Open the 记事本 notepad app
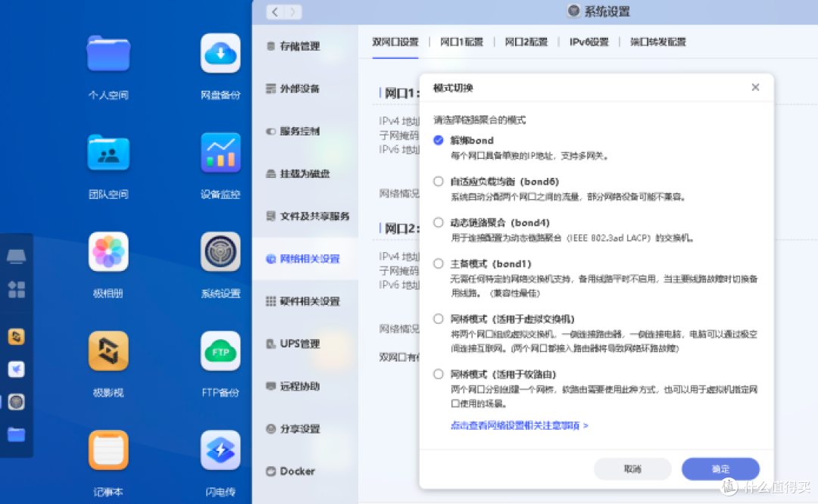 click(x=108, y=450)
